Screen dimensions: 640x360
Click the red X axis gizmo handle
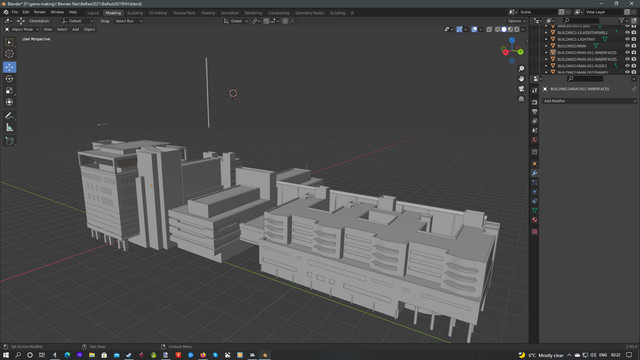(x=505, y=52)
